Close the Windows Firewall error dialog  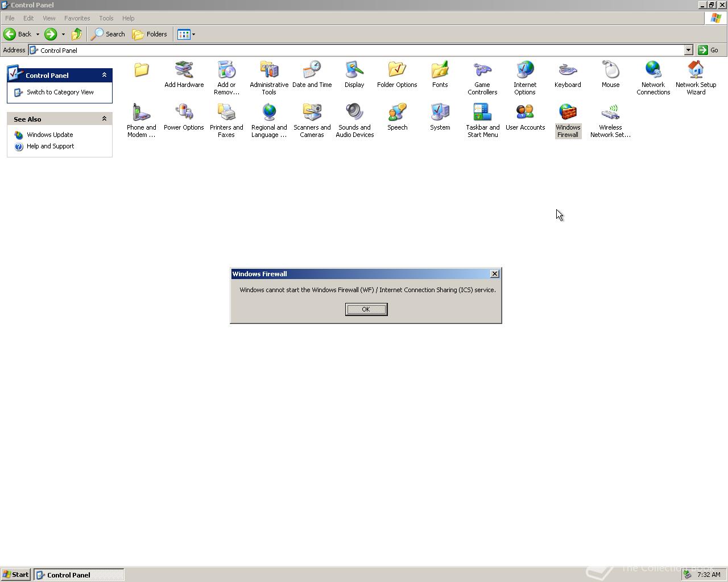tap(494, 274)
